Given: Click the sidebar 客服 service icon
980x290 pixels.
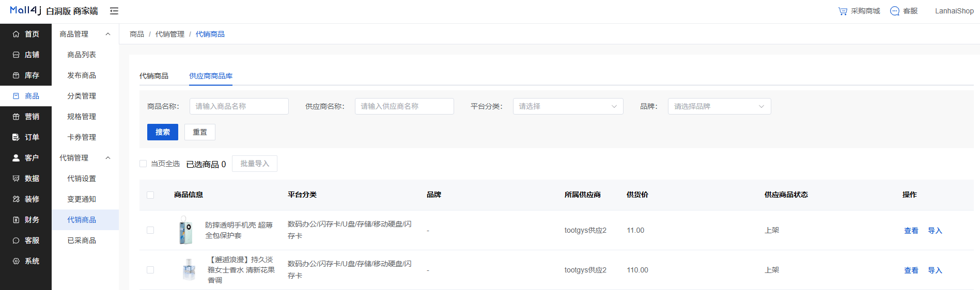Looking at the screenshot, I should [16, 240].
